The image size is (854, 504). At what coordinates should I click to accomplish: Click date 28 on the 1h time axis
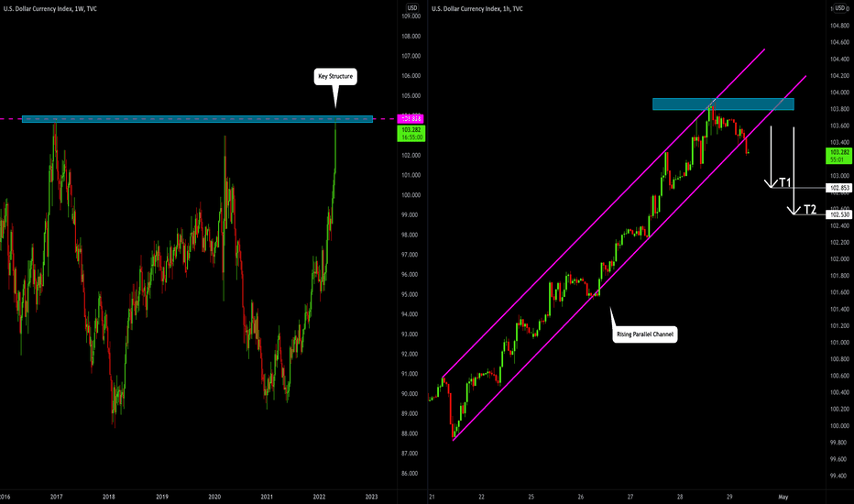pyautogui.click(x=680, y=497)
